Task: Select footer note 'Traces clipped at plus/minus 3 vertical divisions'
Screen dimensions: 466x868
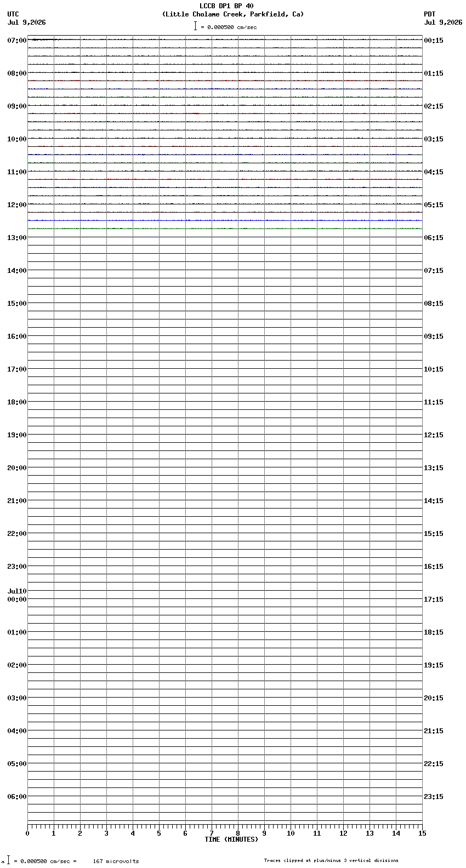Action: [331, 860]
